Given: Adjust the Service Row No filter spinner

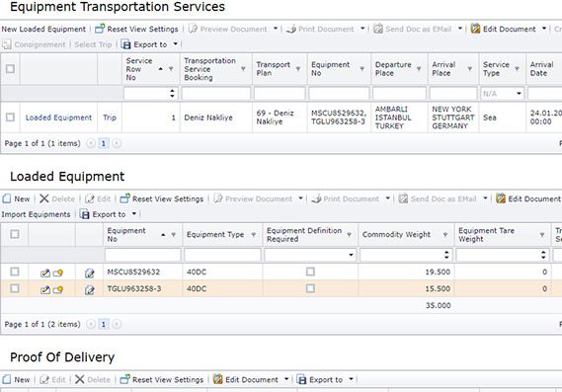Looking at the screenshot, I should click(x=173, y=94).
